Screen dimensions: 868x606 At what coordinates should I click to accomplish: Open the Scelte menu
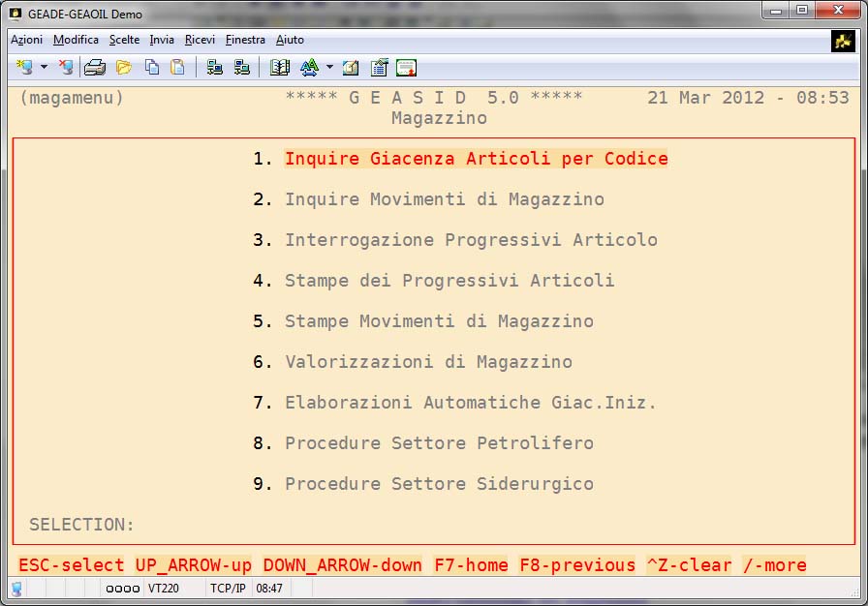point(124,40)
